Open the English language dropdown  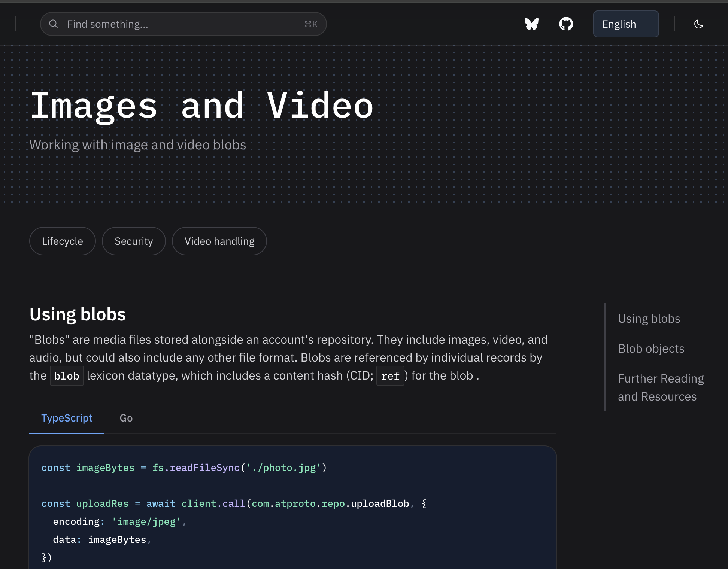[x=625, y=24]
